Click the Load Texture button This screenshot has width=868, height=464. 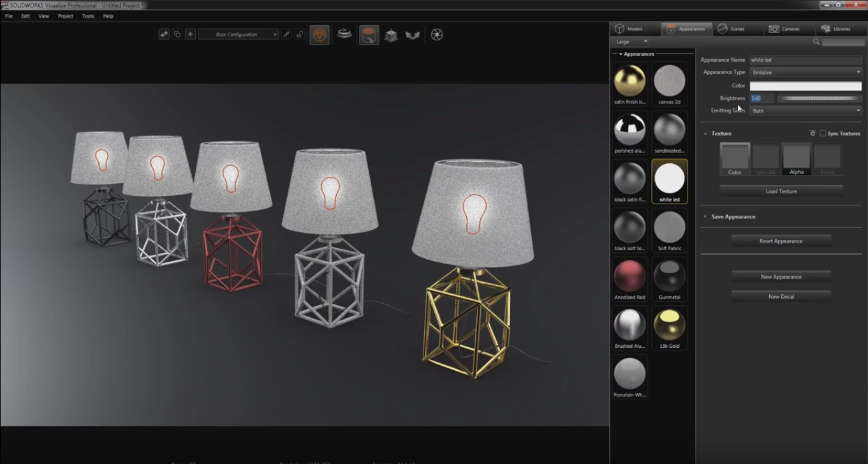point(781,191)
